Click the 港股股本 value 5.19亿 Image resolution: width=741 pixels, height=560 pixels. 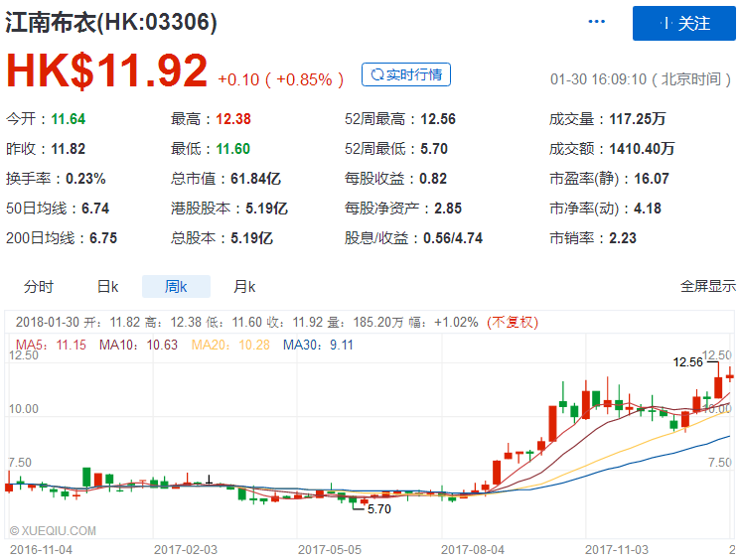click(266, 209)
